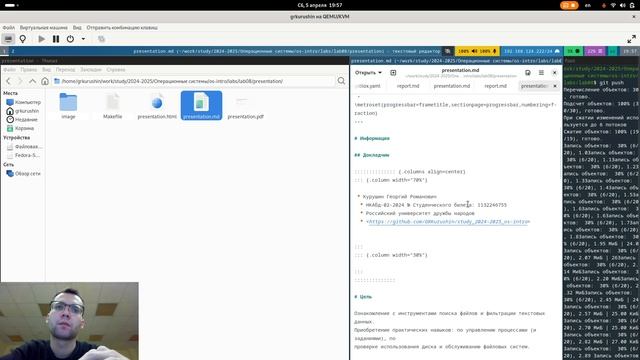Go forward in file manager history
Viewport: 640px width, 360px height.
coord(20,81)
